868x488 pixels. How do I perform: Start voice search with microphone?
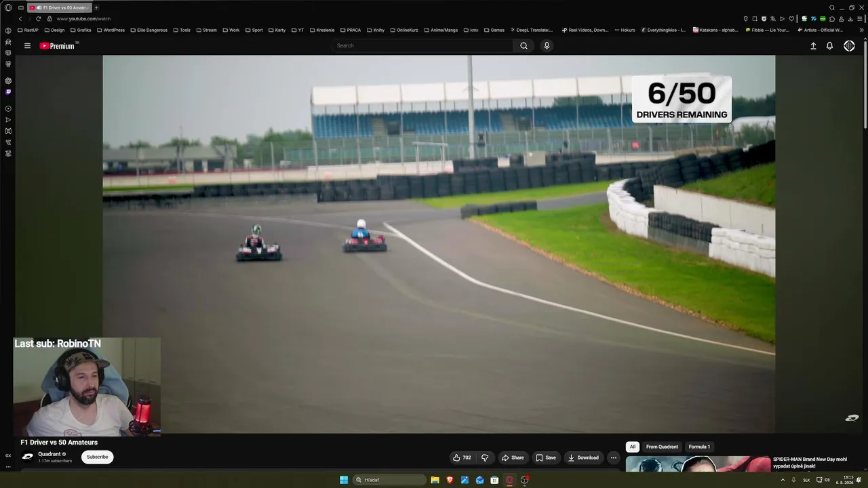[547, 46]
